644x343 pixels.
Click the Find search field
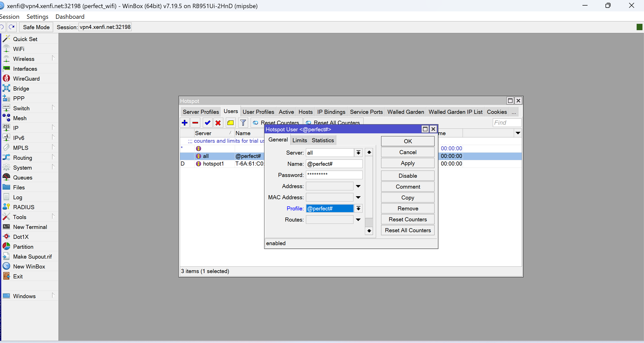pos(507,123)
